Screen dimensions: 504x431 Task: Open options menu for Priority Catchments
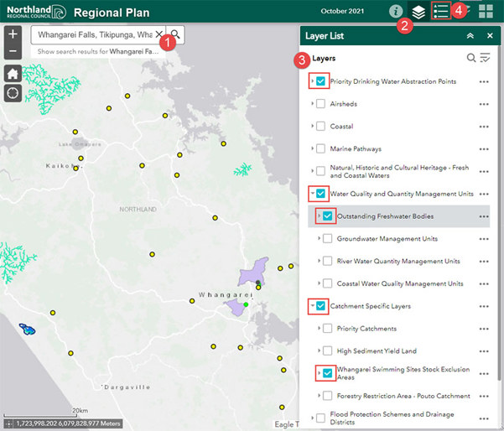[x=484, y=329]
